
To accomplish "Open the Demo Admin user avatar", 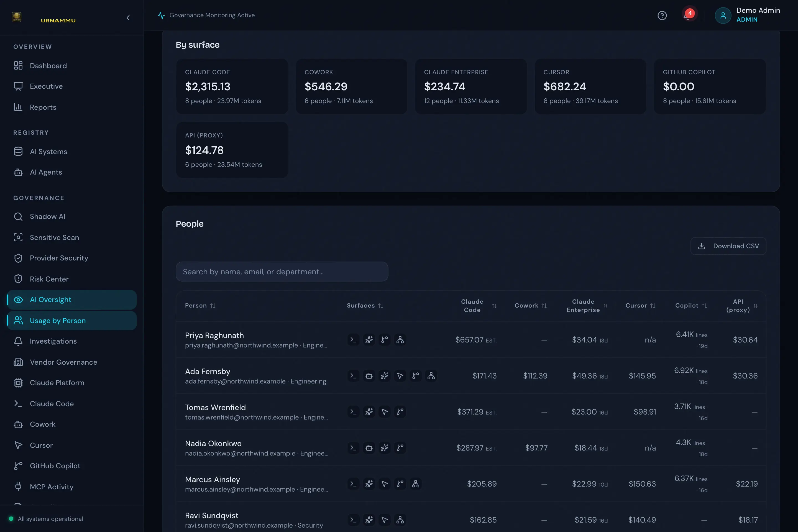I will coord(723,16).
